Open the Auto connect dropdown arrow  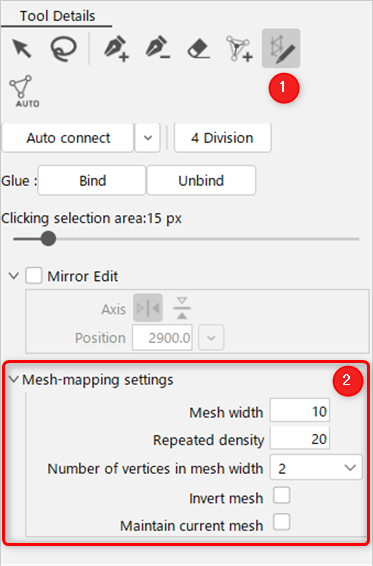click(148, 138)
